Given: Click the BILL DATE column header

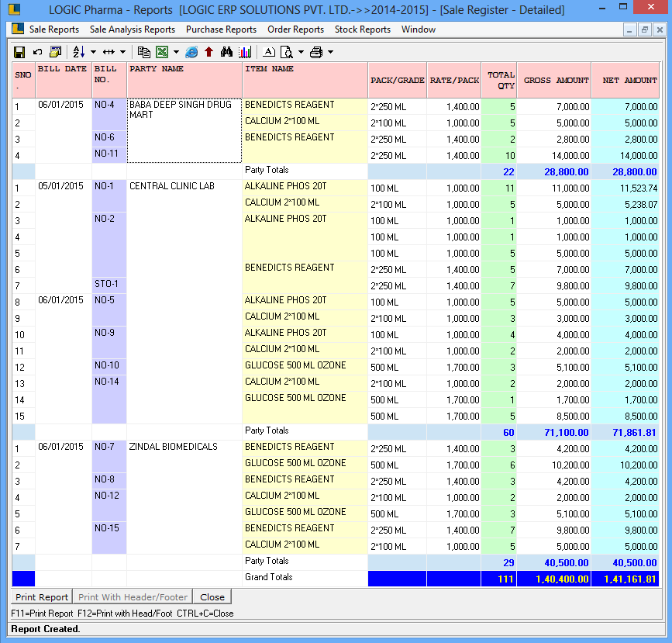Looking at the screenshot, I should click(64, 80).
